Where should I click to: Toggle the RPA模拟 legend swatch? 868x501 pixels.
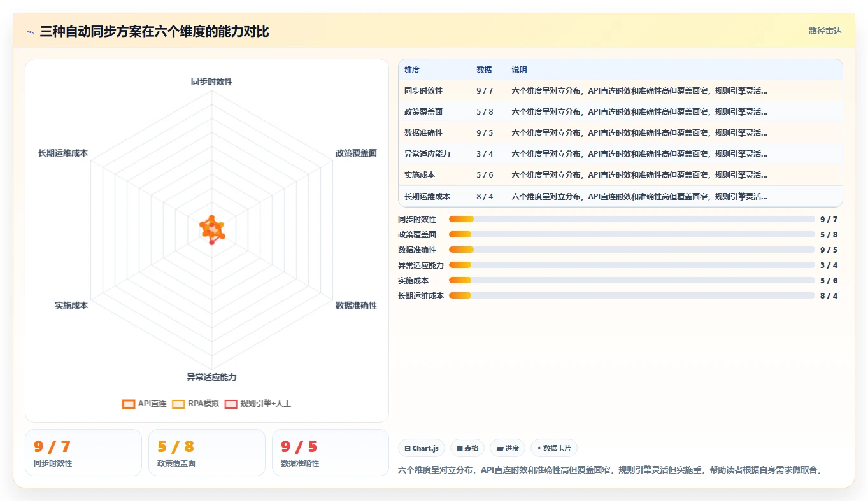click(x=178, y=404)
